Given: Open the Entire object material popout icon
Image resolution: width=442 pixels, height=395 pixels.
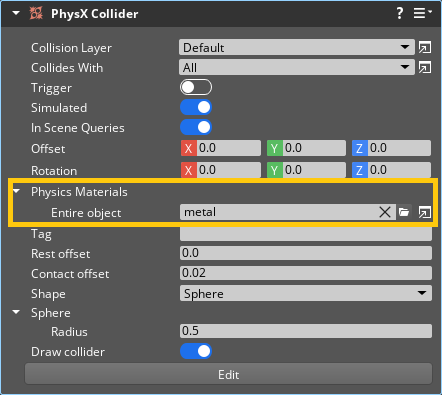Looking at the screenshot, I should click(x=425, y=212).
